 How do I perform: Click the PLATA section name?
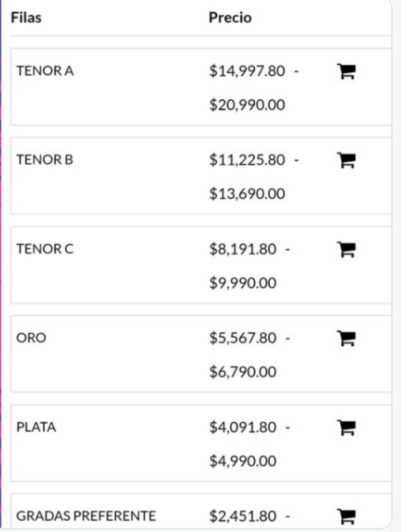[36, 427]
